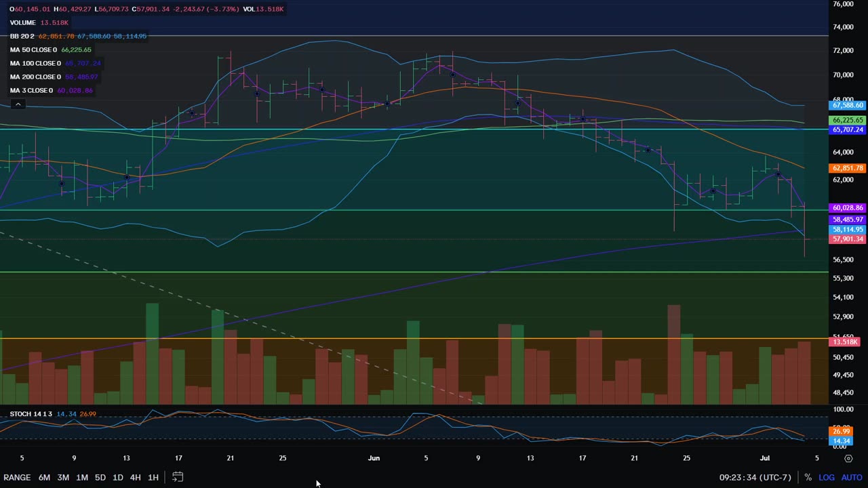This screenshot has height=488, width=868.
Task: Select the 1H range
Action: tap(153, 477)
